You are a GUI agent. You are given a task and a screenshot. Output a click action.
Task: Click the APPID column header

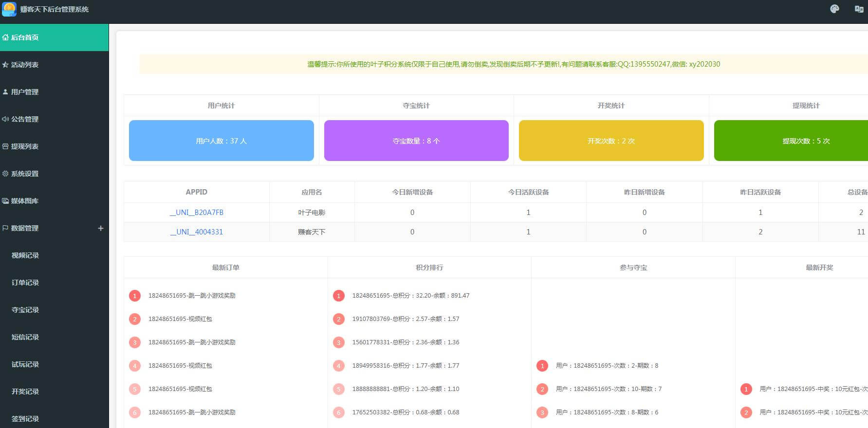[x=197, y=192]
